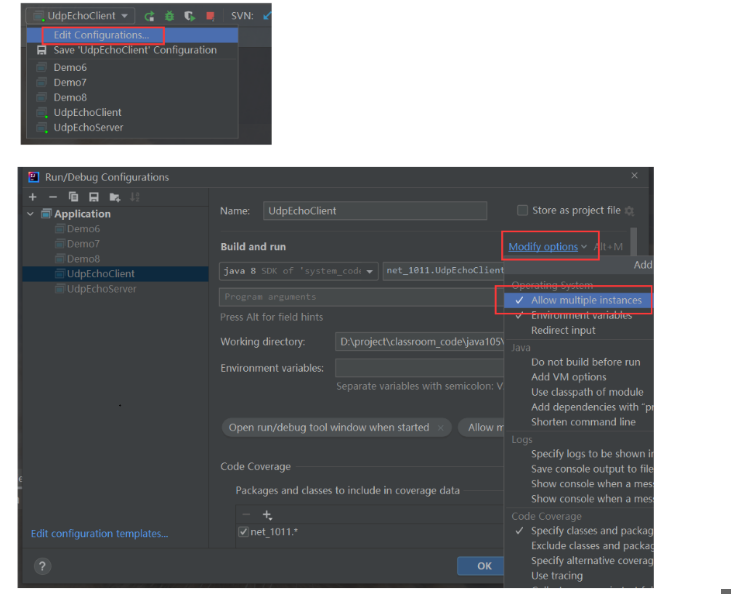731x594 pixels.
Task: Click the OK button
Action: tap(484, 566)
